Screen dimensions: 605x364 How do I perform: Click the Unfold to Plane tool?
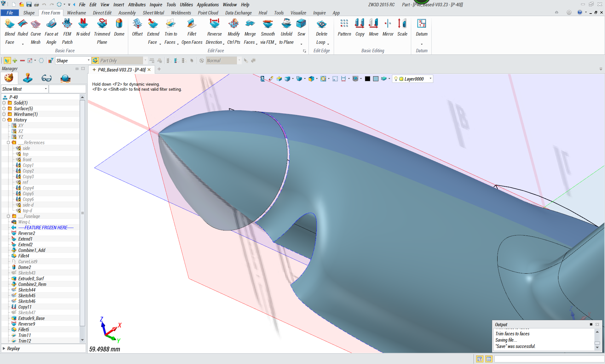286,24
